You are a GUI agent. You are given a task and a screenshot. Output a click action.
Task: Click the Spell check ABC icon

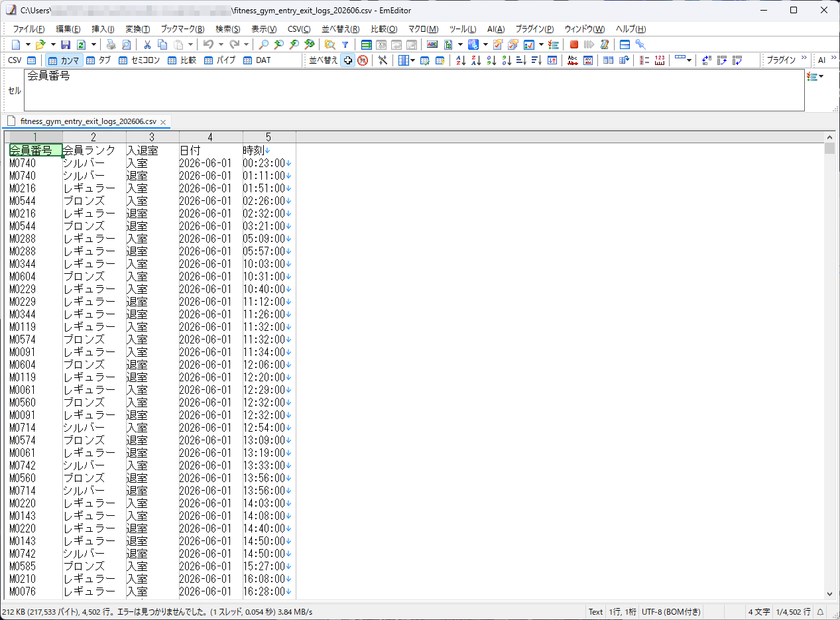[x=432, y=44]
